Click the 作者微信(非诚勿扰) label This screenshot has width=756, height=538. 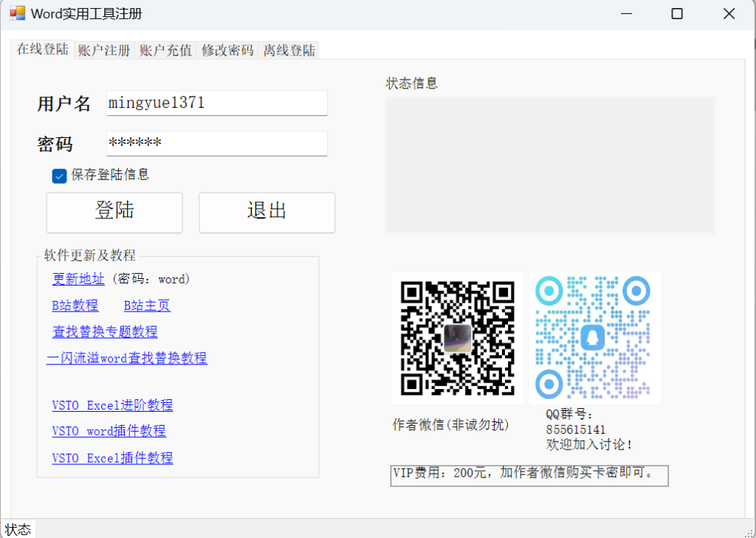coord(450,424)
